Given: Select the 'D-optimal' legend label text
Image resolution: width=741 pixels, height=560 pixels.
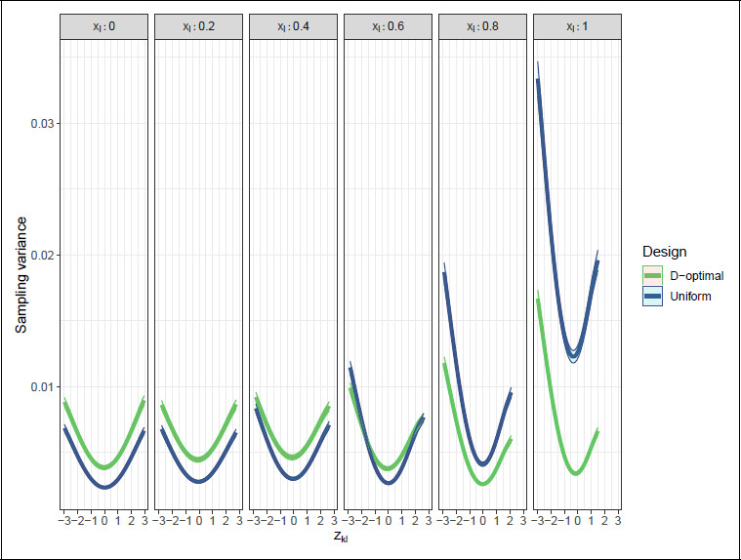Looking at the screenshot, I should point(696,276).
